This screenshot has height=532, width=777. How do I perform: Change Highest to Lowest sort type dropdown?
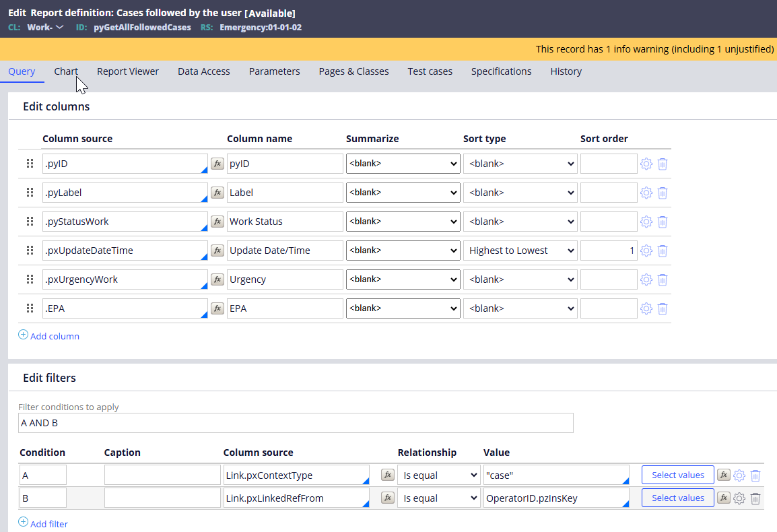[x=520, y=251]
